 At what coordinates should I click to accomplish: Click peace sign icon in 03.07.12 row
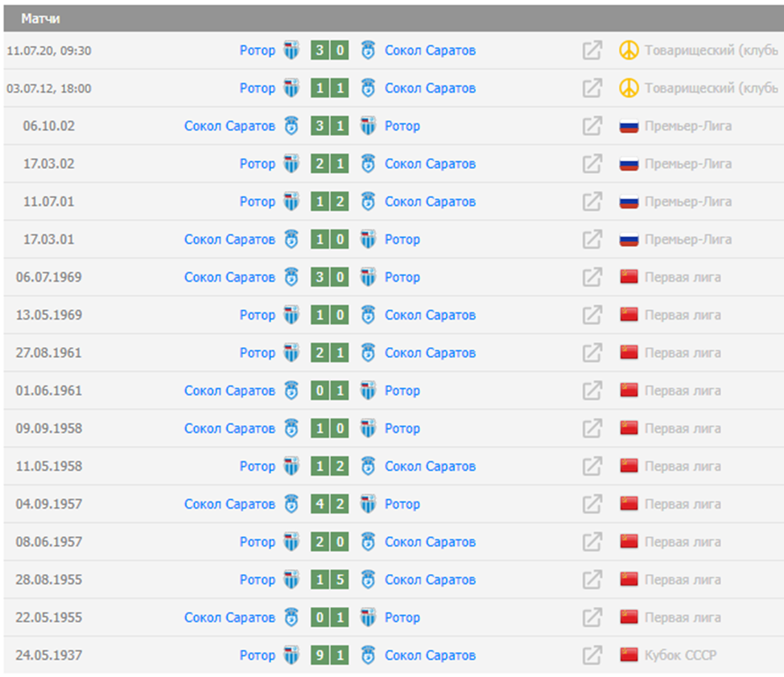[x=628, y=89]
